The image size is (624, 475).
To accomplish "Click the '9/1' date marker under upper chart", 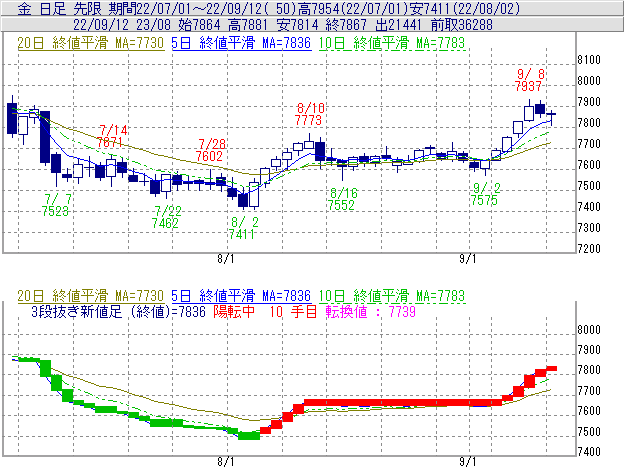I will point(468,259).
